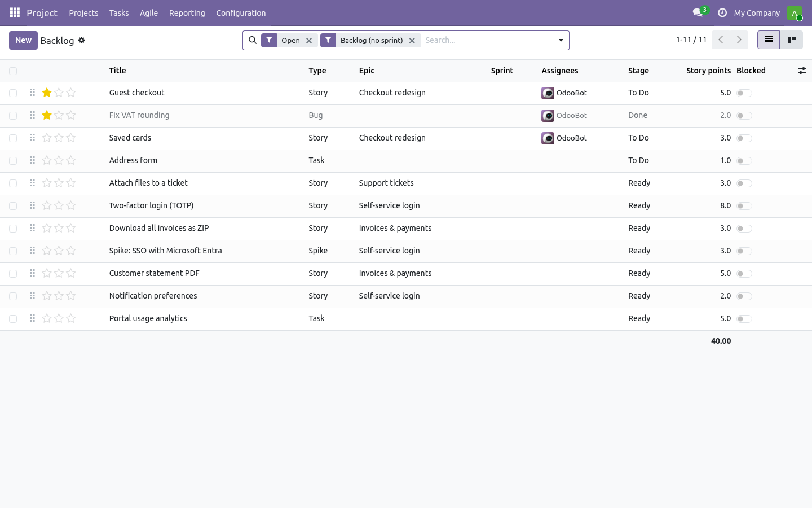Click Download all invoices as ZIP title
This screenshot has height=508, width=812.
[159, 228]
